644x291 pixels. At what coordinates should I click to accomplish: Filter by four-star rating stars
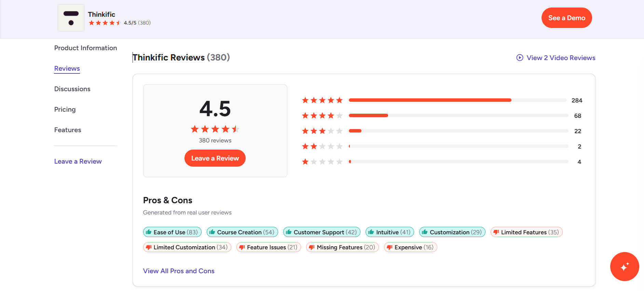click(322, 115)
